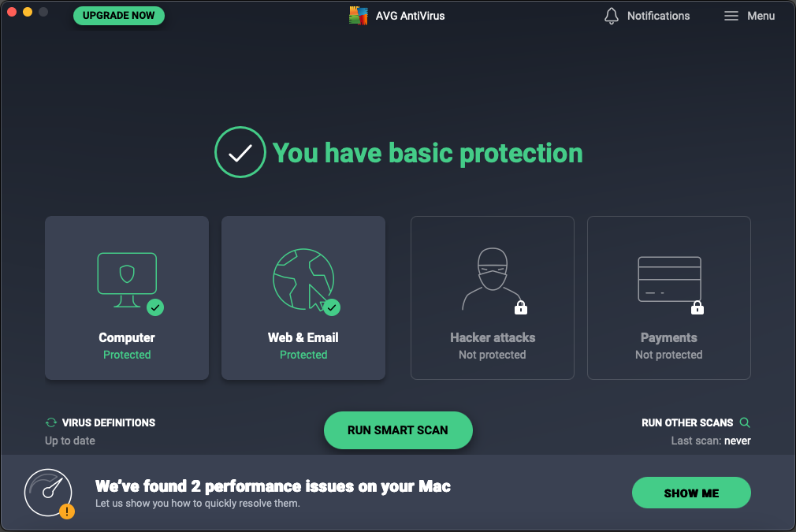This screenshot has width=796, height=532.
Task: Click the magnifier icon beside Run Other Scans
Action: click(x=745, y=422)
